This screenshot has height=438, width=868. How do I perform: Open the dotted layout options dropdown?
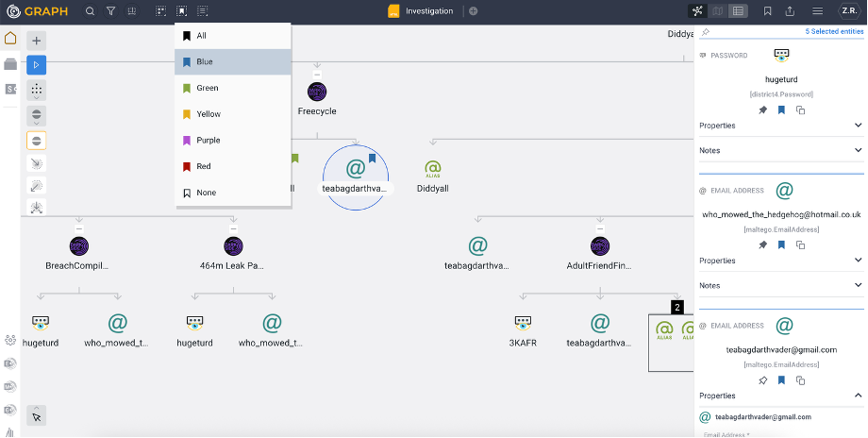pos(37,91)
